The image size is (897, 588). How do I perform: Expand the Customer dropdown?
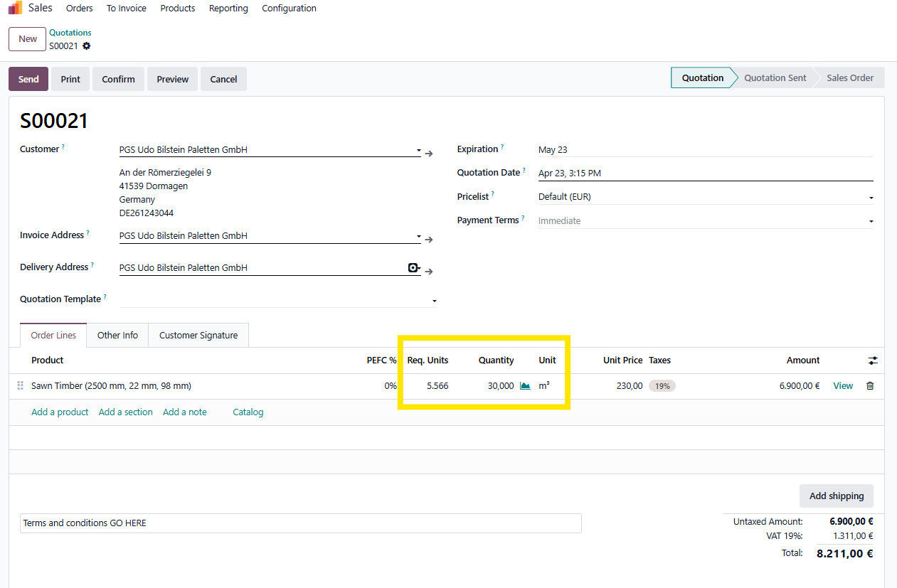click(418, 150)
